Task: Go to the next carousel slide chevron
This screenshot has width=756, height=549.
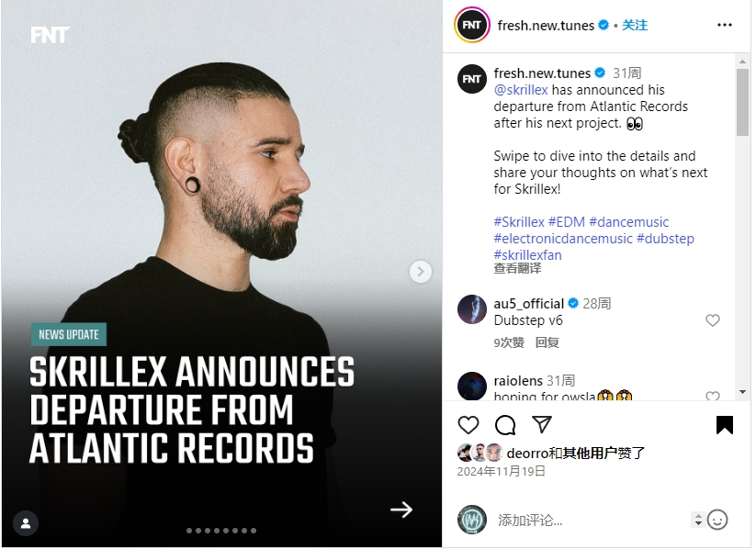Action: (421, 272)
